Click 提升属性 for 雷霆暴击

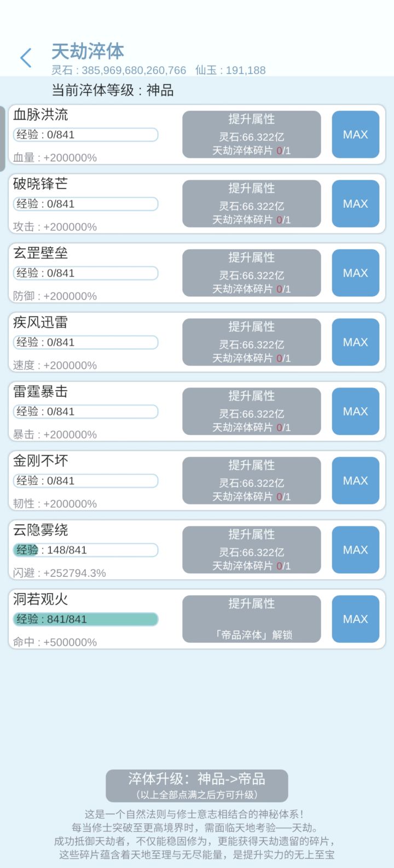pyautogui.click(x=251, y=412)
